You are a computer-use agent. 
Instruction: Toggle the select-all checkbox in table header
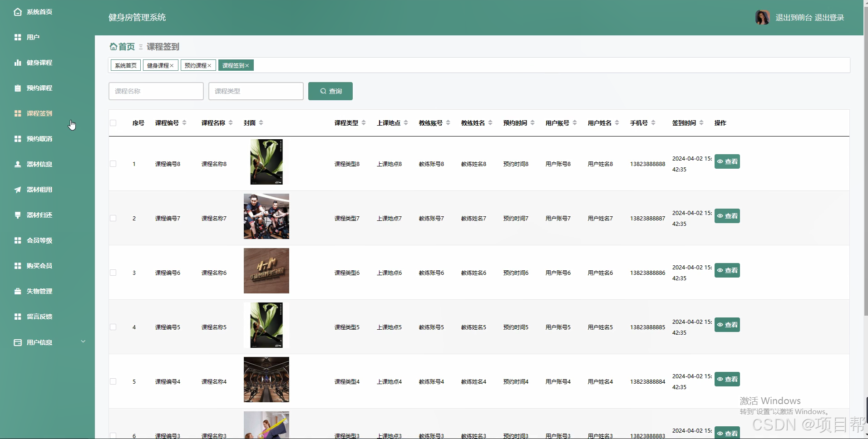(113, 123)
